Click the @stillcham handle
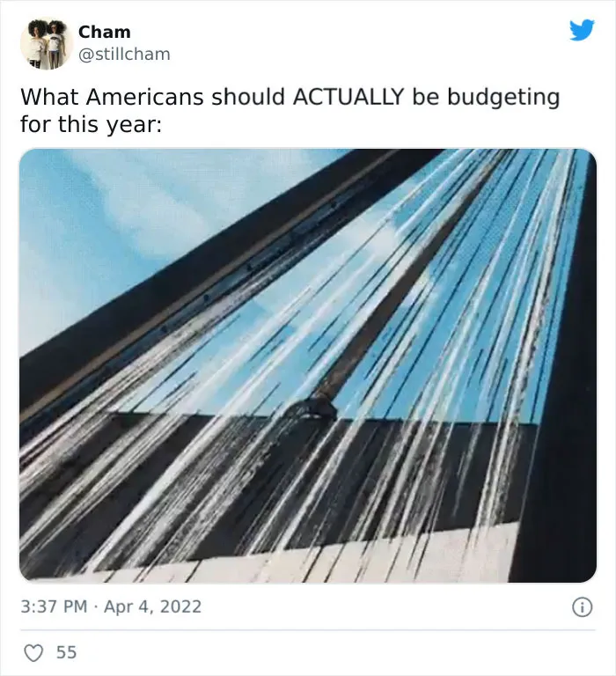 tap(124, 55)
